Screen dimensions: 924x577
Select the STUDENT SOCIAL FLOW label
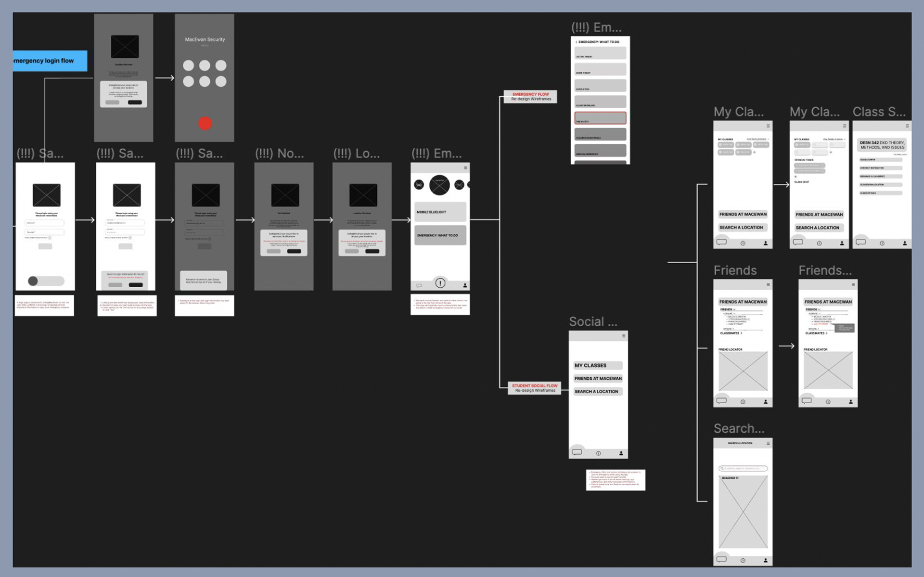(534, 388)
